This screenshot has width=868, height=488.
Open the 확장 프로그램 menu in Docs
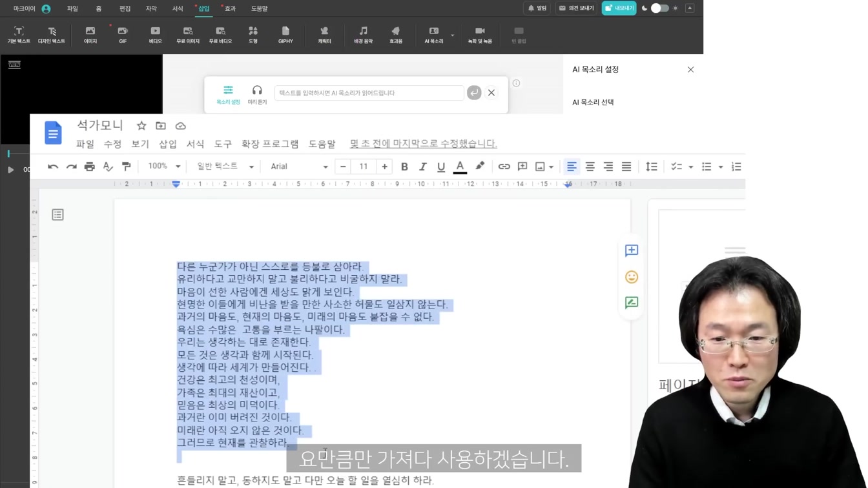coord(270,144)
